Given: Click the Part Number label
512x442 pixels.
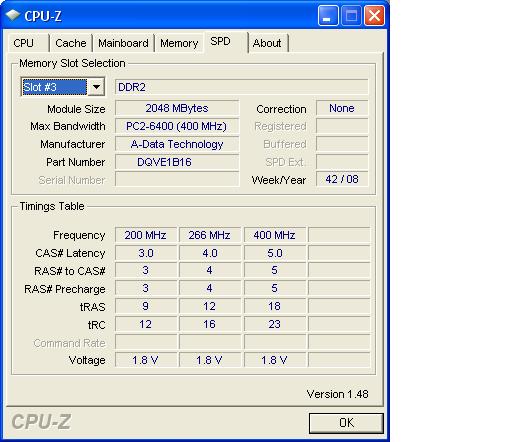Looking at the screenshot, I should [76, 162].
